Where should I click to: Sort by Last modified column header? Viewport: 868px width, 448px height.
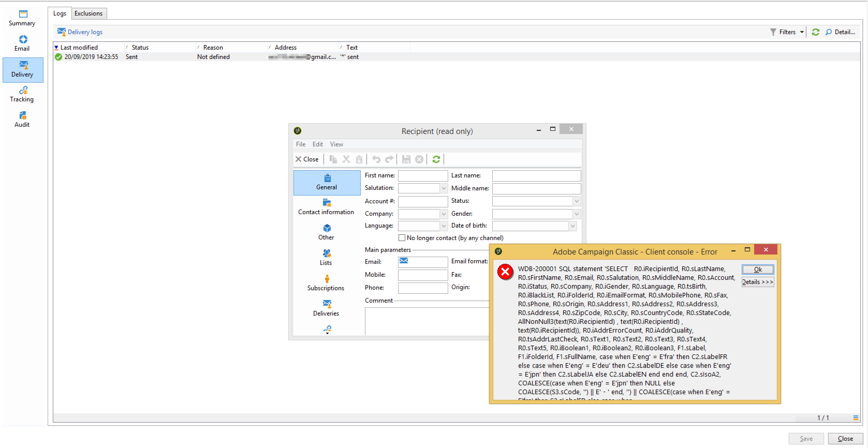(79, 48)
